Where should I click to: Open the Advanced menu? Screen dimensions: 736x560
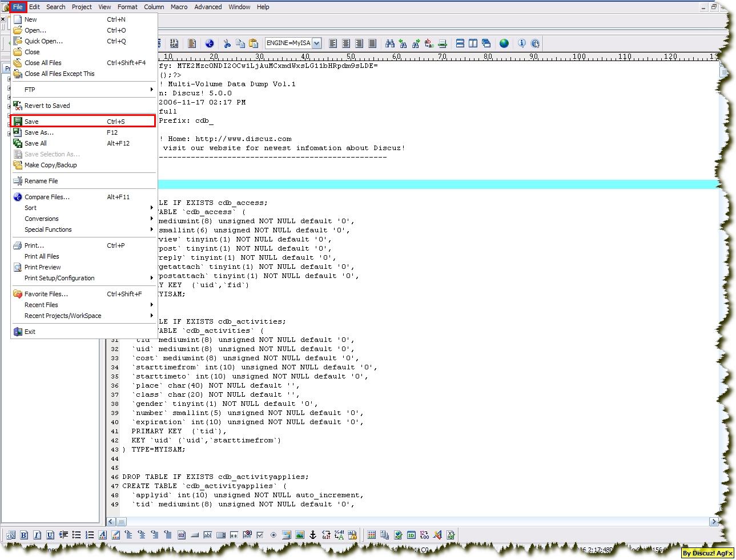[x=208, y=7]
